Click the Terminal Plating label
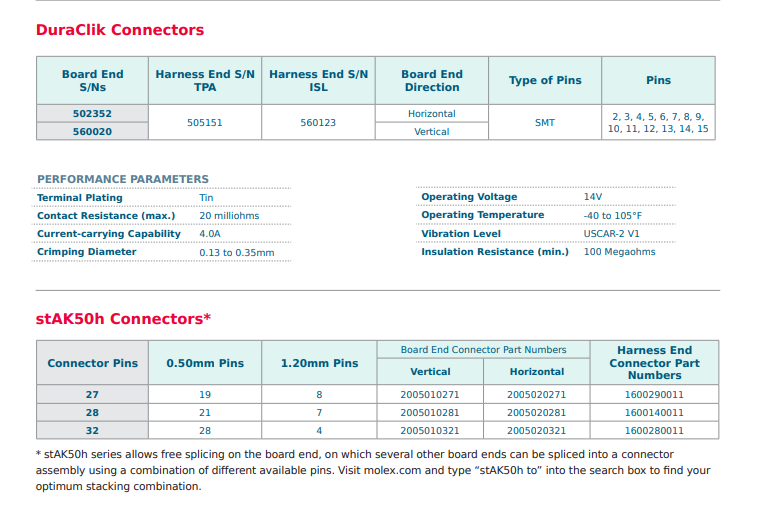This screenshot has height=514, width=760. [79, 197]
